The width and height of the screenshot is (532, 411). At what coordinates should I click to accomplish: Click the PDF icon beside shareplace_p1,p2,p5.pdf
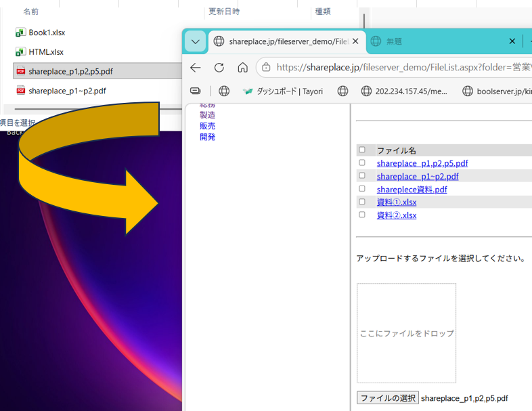21,71
